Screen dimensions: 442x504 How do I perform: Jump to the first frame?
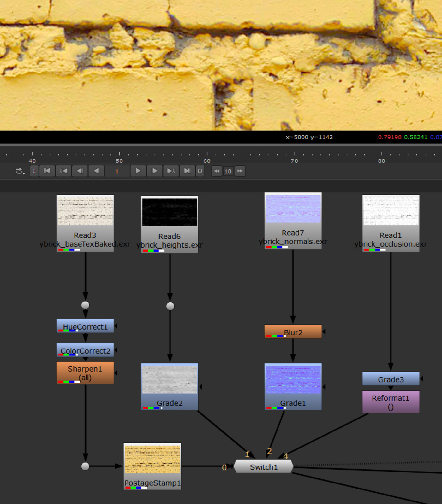click(x=47, y=171)
